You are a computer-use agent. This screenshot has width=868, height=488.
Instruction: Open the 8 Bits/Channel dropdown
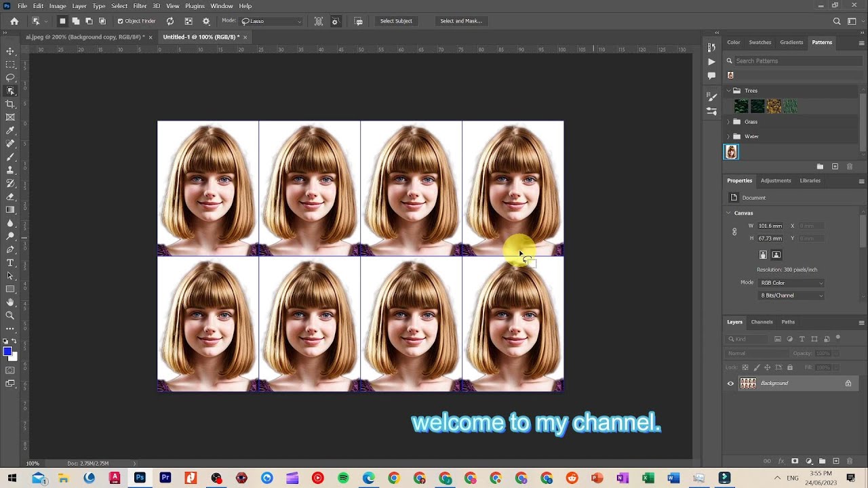[x=791, y=296]
